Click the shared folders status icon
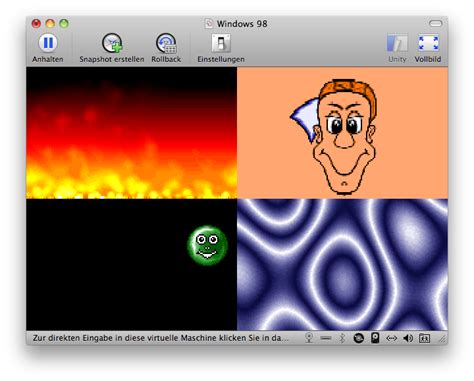 [x=424, y=338]
